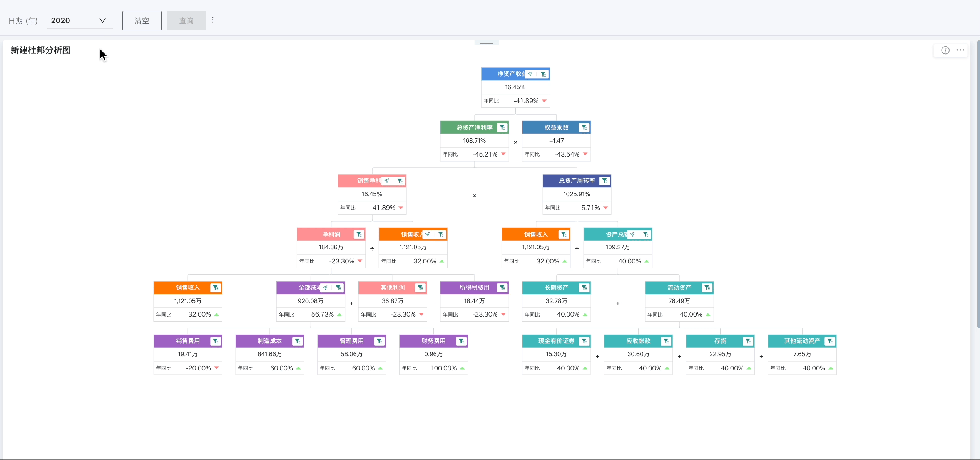
Task: Click filter icon on 所得税费用 node
Action: coord(502,288)
